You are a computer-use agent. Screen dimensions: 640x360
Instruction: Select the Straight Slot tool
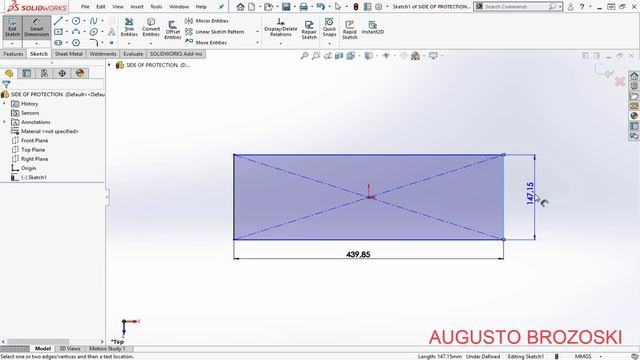(58, 42)
